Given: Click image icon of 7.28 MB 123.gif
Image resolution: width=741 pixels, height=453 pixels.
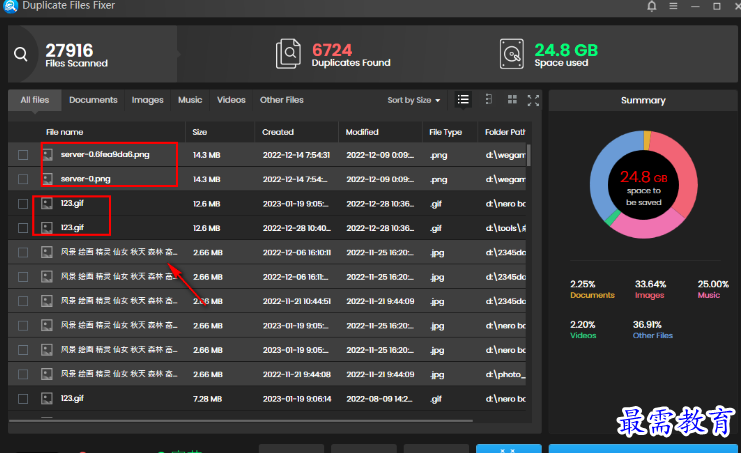Looking at the screenshot, I should pyautogui.click(x=47, y=399).
